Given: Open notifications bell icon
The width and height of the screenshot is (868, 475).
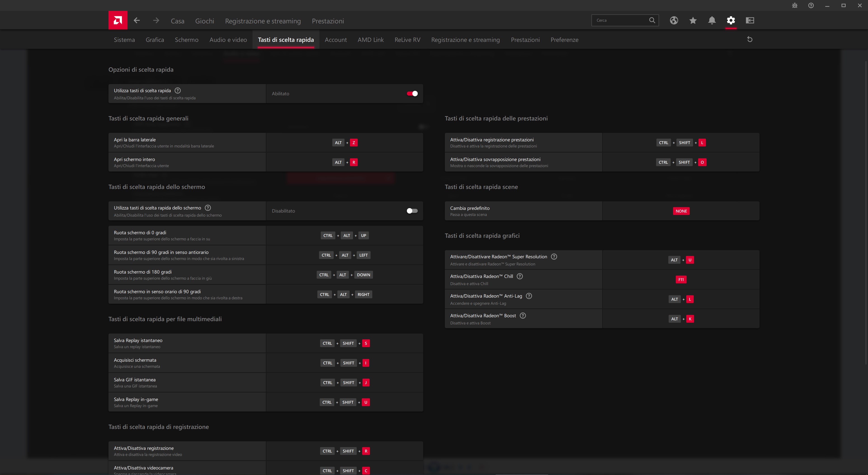Looking at the screenshot, I should (x=712, y=21).
